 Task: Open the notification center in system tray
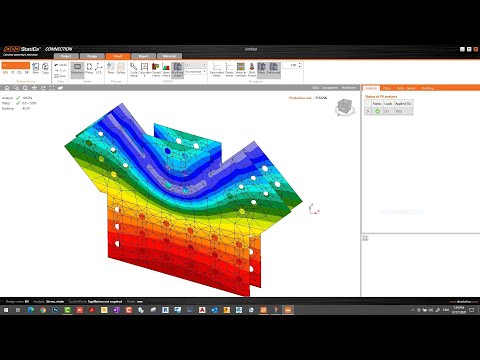click(x=472, y=310)
